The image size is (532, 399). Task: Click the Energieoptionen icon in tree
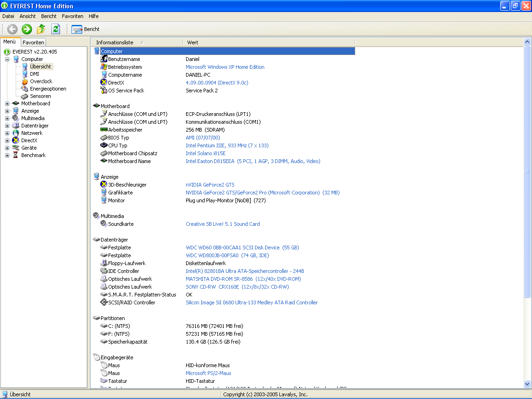click(x=24, y=89)
